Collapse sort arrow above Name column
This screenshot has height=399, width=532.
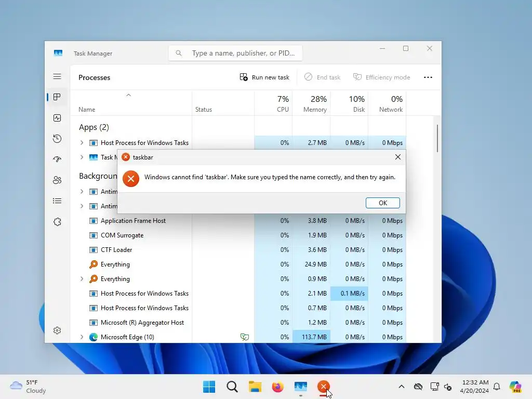(128, 96)
